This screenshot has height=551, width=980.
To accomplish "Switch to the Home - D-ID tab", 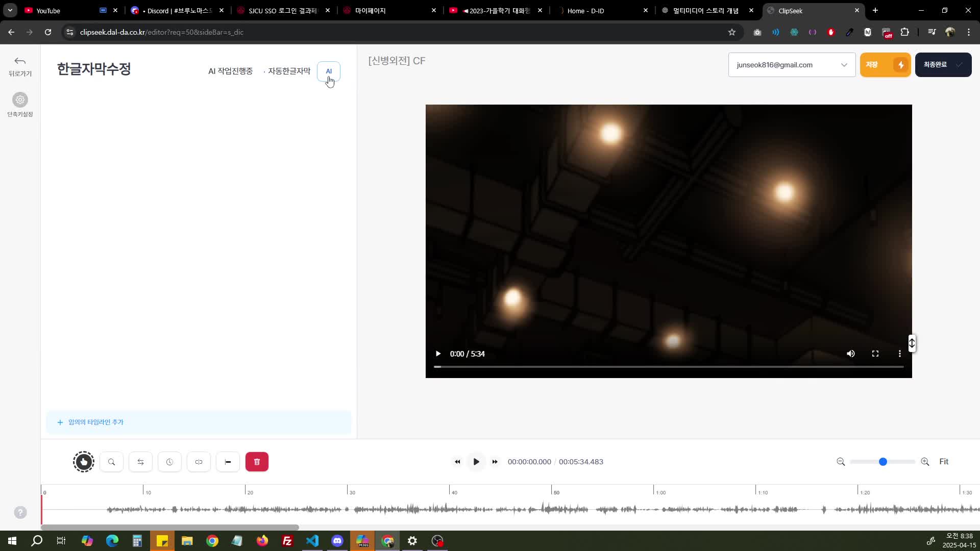I will point(597,11).
